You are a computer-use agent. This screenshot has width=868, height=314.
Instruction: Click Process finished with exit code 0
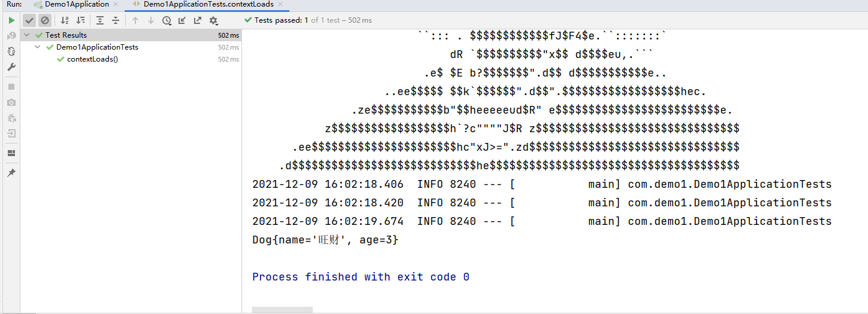(361, 277)
